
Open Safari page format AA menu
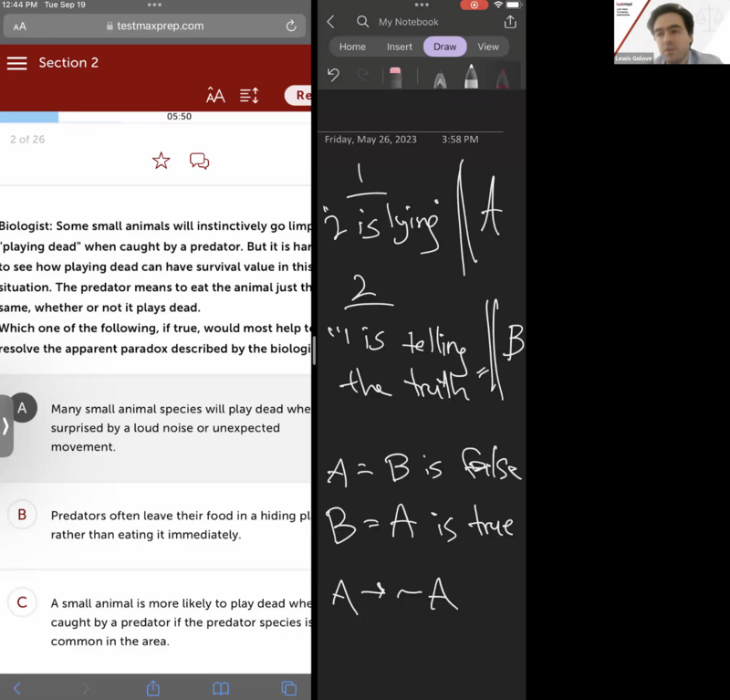click(x=20, y=26)
